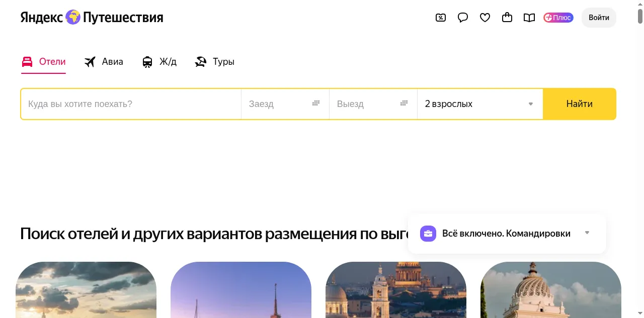644x318 pixels.
Task: Expand the Командировки banner chevron arrow
Action: pos(587,233)
